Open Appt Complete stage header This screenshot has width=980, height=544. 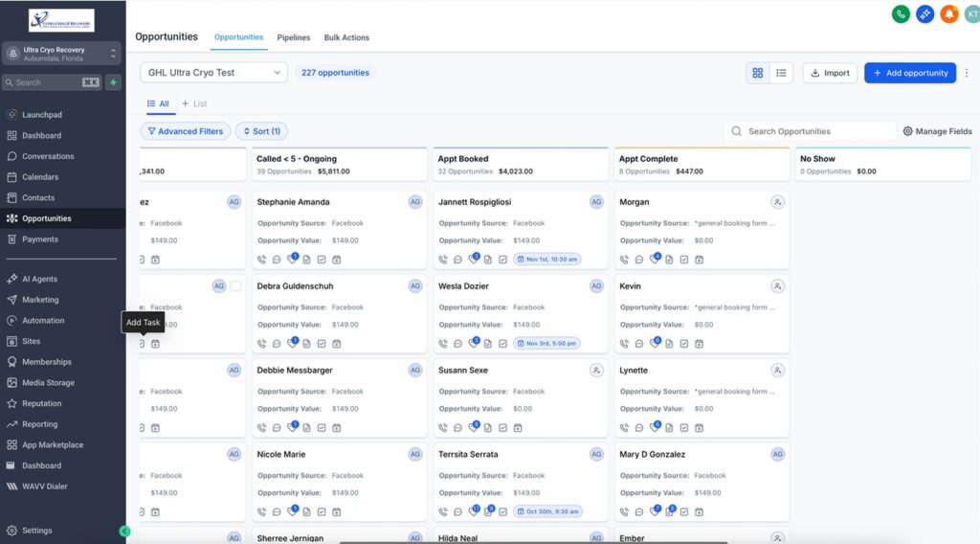702,165
